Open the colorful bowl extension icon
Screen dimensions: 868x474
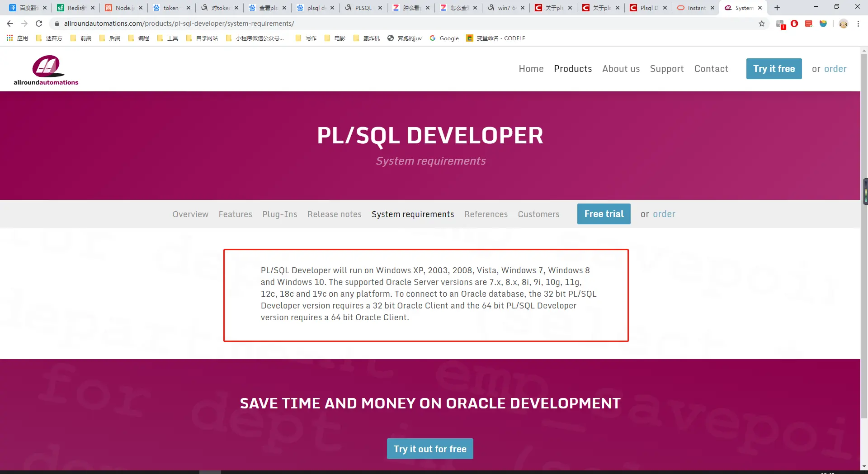point(823,24)
